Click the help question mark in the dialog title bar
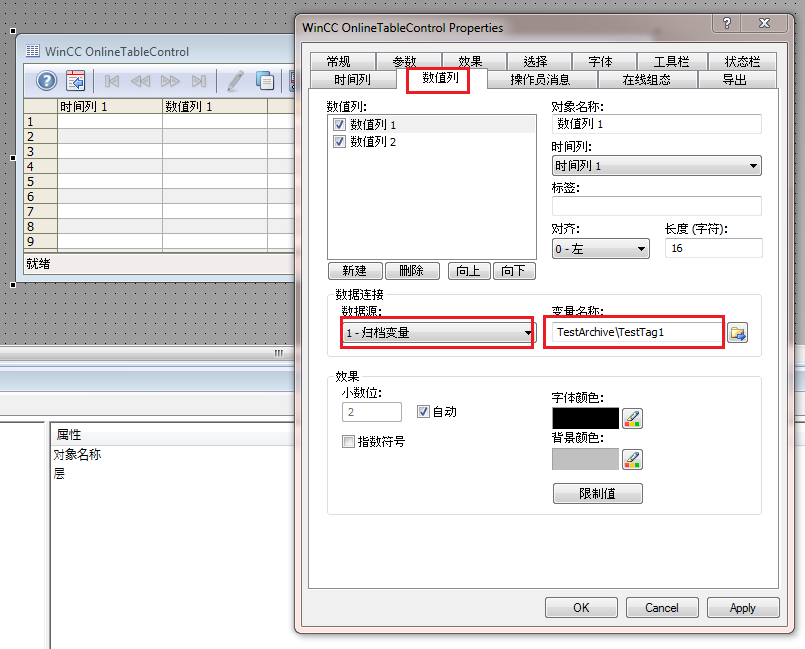The width and height of the screenshot is (805, 649). tap(726, 23)
